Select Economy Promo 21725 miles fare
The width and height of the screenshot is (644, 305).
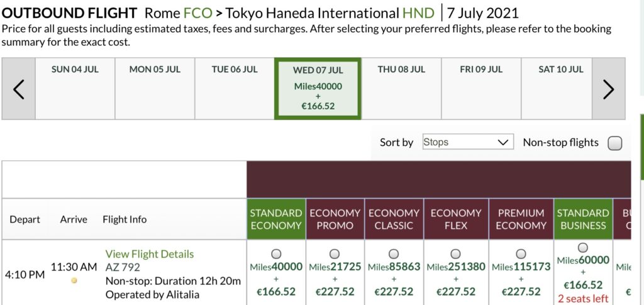point(335,253)
